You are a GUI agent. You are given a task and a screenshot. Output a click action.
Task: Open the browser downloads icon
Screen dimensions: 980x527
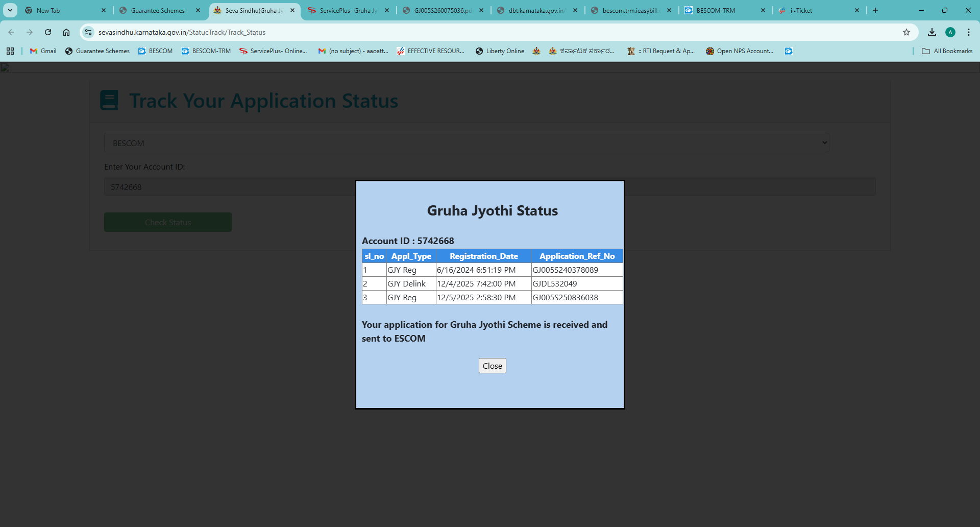(x=932, y=32)
